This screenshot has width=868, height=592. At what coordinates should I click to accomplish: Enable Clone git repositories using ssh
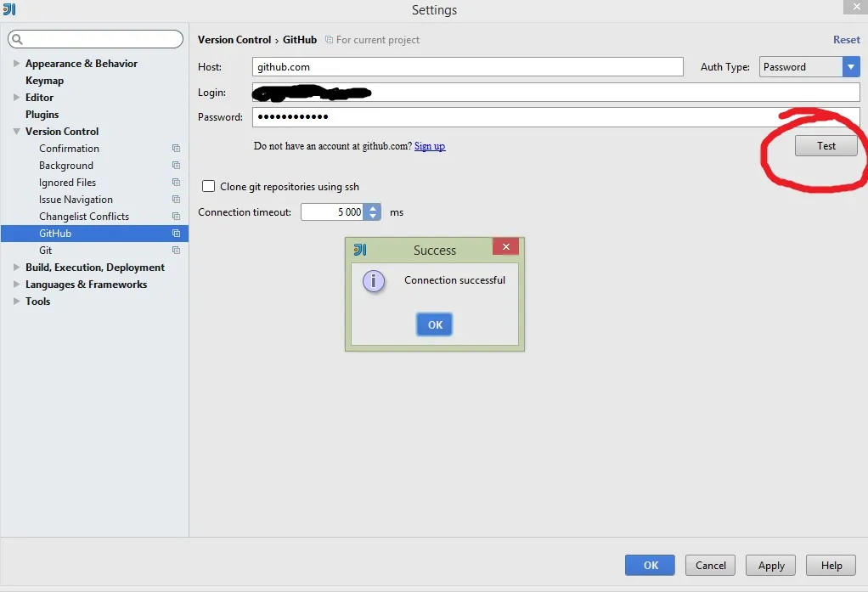(x=208, y=186)
